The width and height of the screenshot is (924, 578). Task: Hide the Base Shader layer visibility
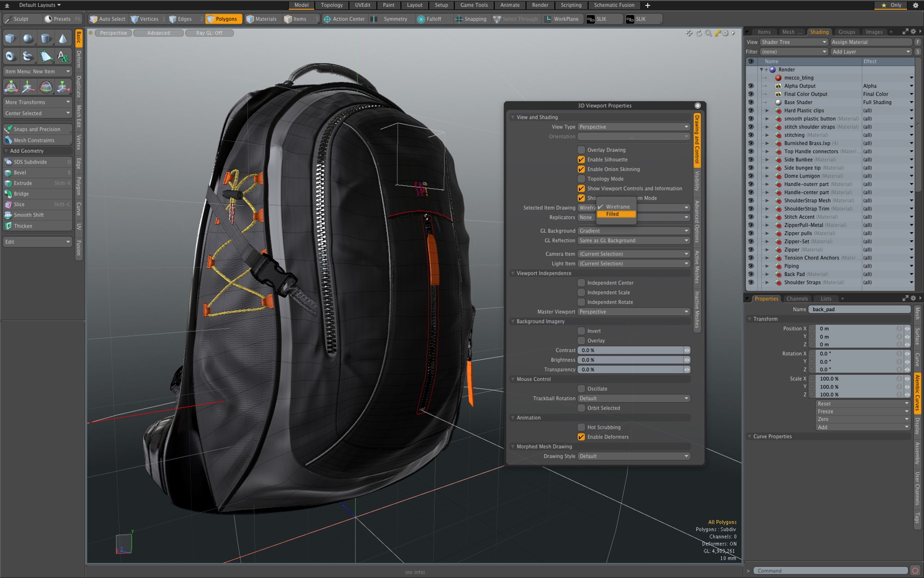click(751, 102)
